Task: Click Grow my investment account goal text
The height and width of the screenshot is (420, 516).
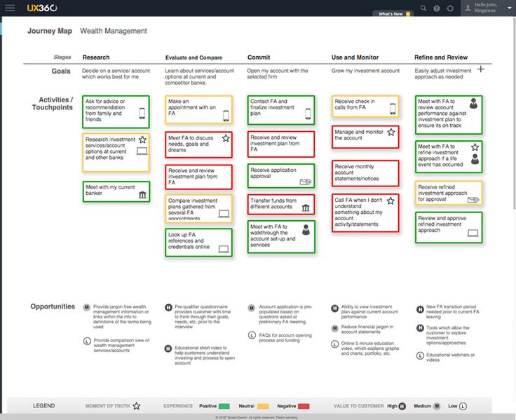Action: click(x=365, y=71)
